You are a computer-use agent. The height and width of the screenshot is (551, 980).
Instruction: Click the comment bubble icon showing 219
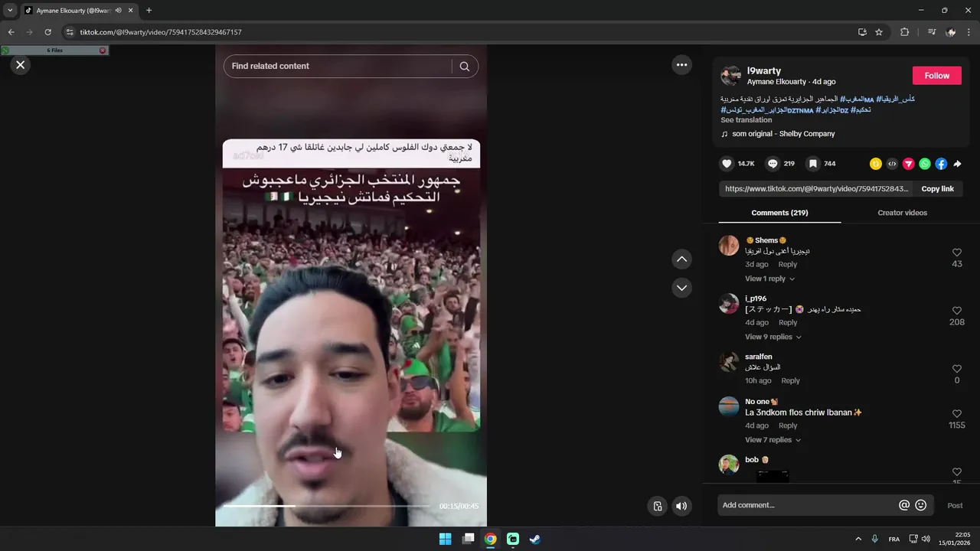773,164
